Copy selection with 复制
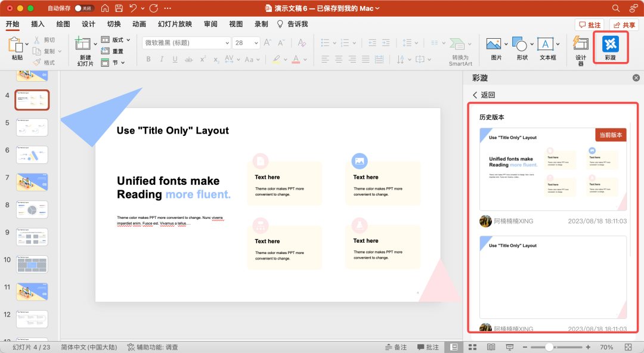 [x=44, y=51]
